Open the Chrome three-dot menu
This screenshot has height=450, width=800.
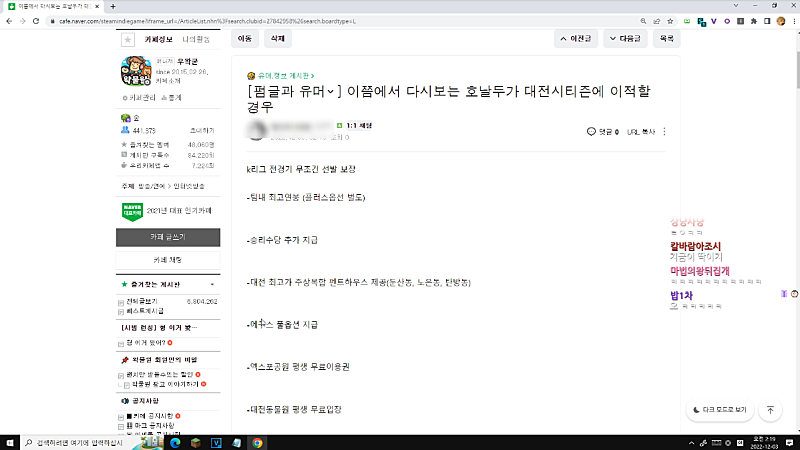794,21
